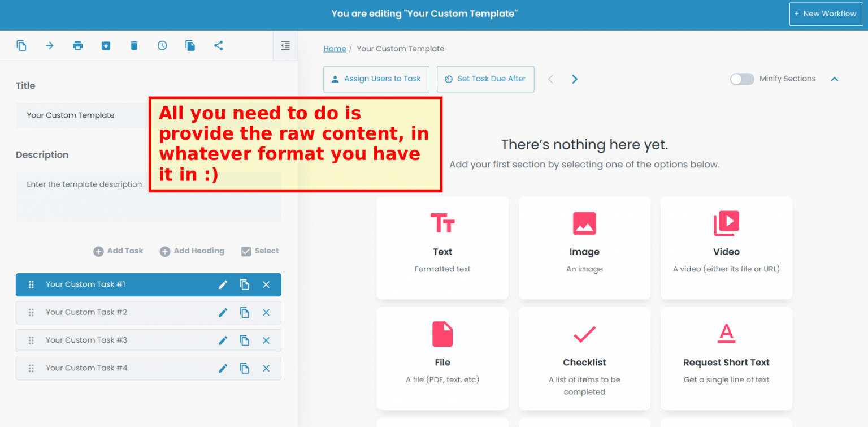Screen dimensions: 868x427
Task: Remove Your Custom Task #4 with the X
Action: [x=266, y=368]
